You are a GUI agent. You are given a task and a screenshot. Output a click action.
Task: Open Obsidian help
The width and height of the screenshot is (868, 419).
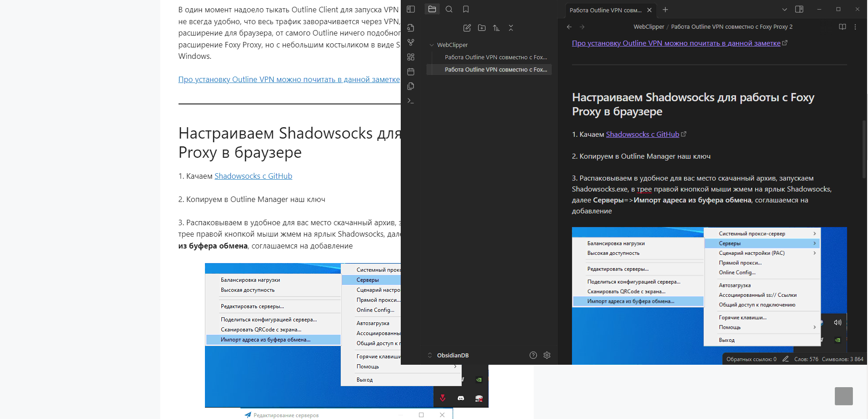click(533, 355)
